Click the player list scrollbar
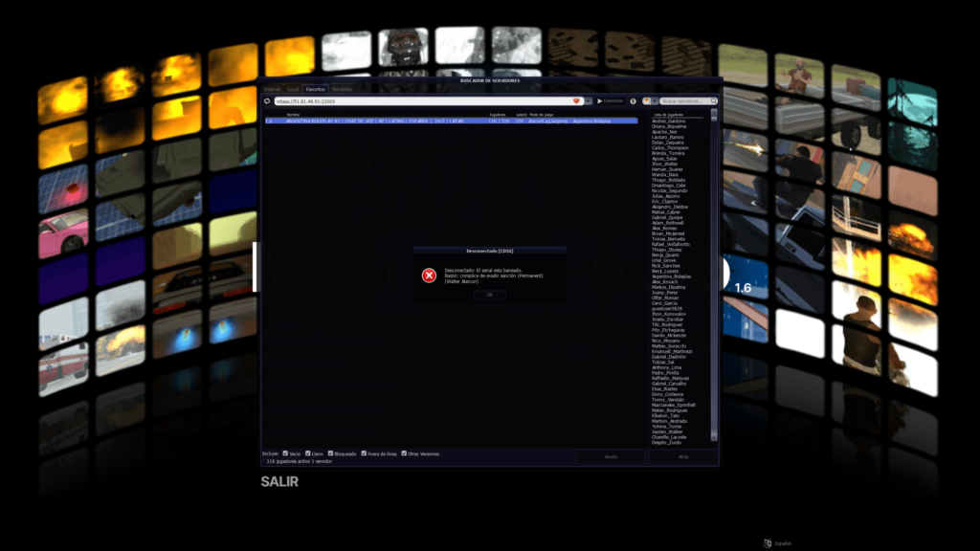 pos(714,275)
